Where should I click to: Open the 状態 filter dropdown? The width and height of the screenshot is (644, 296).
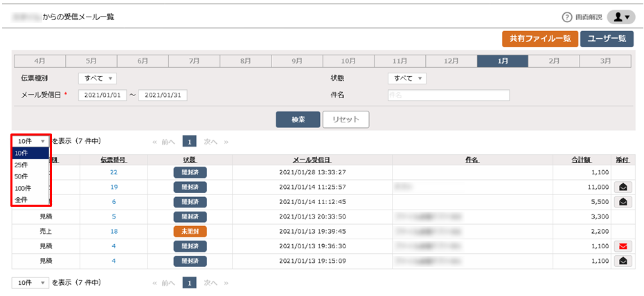[406, 79]
